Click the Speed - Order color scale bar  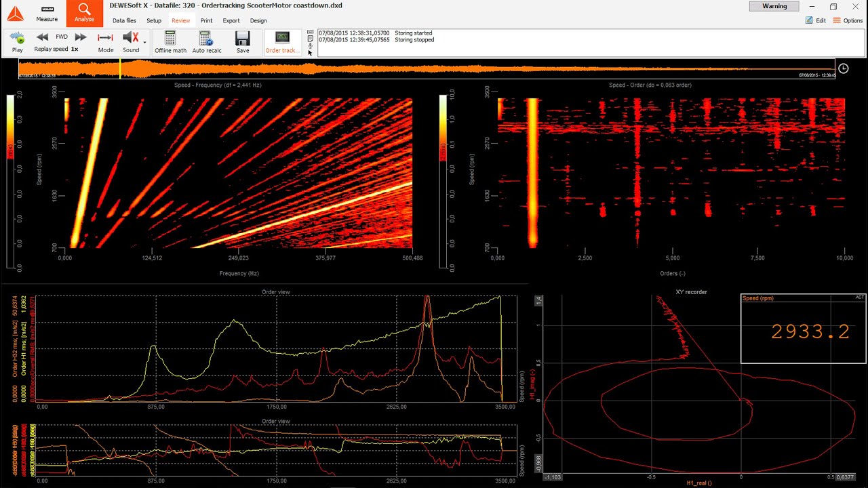443,182
